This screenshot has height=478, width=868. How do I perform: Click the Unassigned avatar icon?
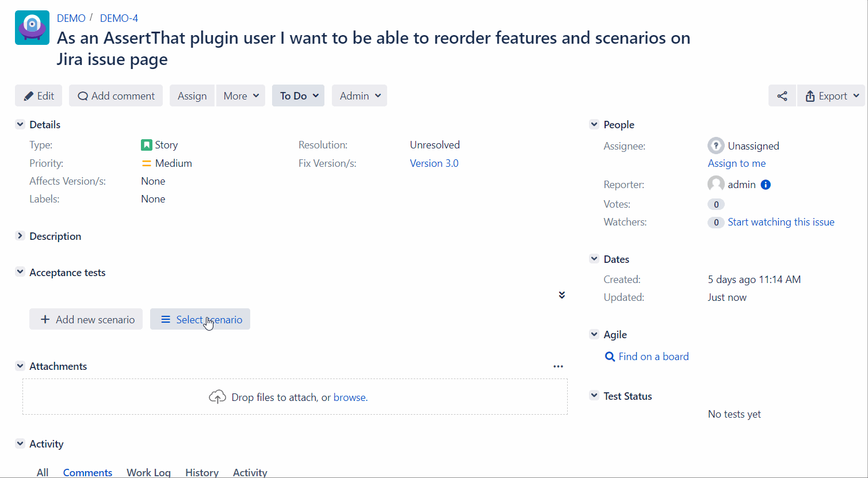(x=716, y=146)
